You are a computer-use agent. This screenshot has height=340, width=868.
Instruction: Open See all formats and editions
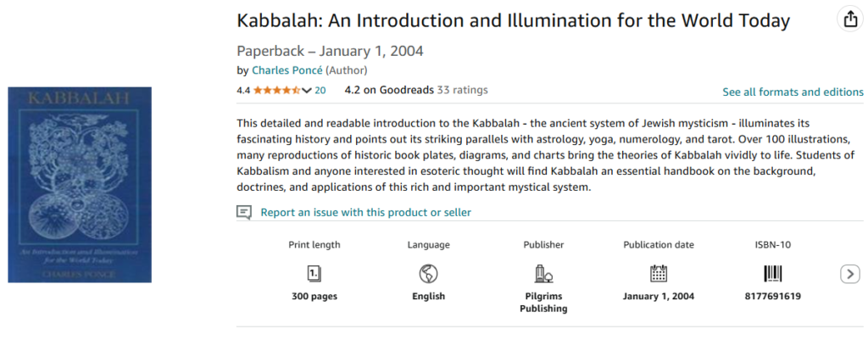pyautogui.click(x=793, y=92)
